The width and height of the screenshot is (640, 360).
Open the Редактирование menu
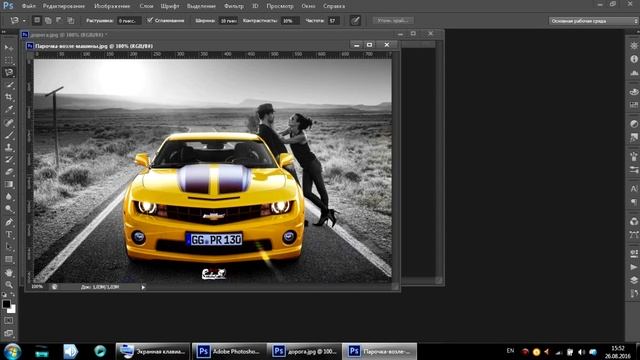pyautogui.click(x=64, y=6)
